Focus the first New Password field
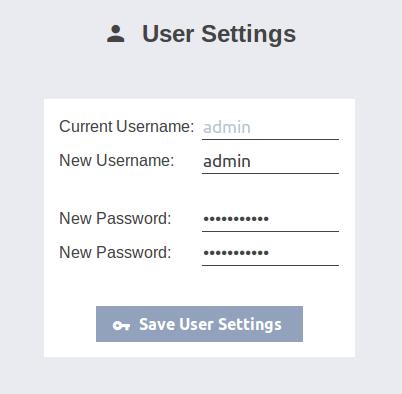Screen dimensions: 402x394 [270, 219]
